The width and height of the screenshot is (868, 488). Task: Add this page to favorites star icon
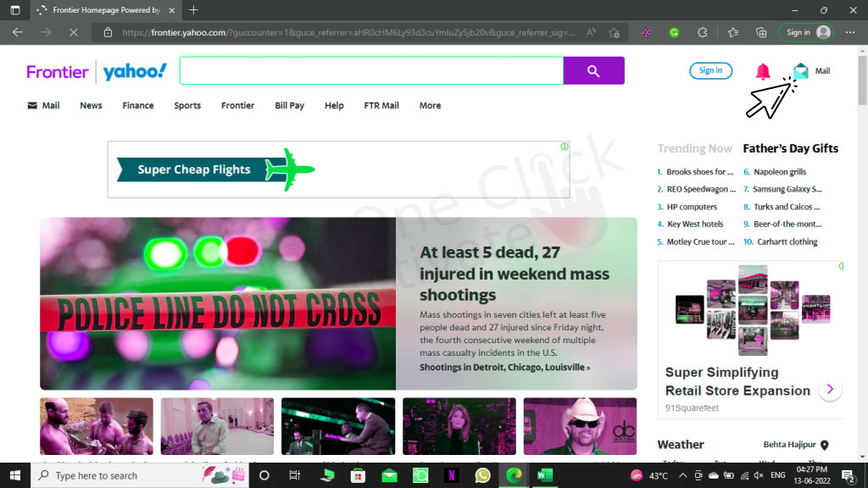point(615,33)
